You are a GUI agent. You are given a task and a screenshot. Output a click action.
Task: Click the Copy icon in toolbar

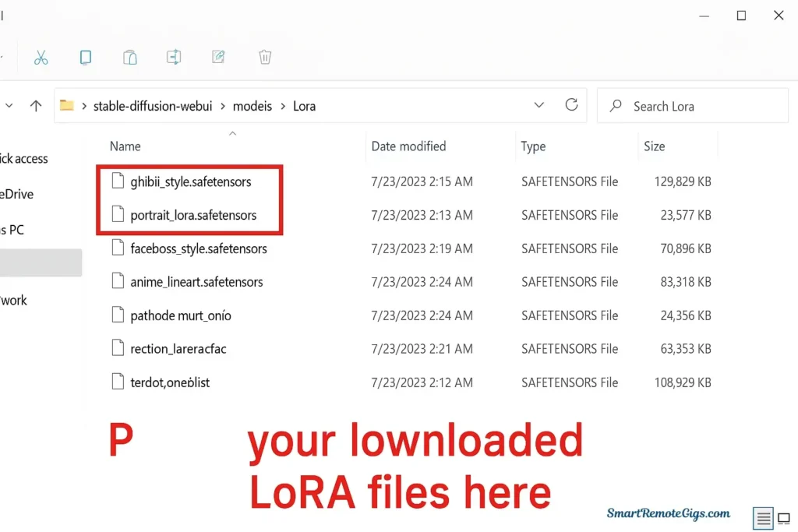tap(86, 57)
